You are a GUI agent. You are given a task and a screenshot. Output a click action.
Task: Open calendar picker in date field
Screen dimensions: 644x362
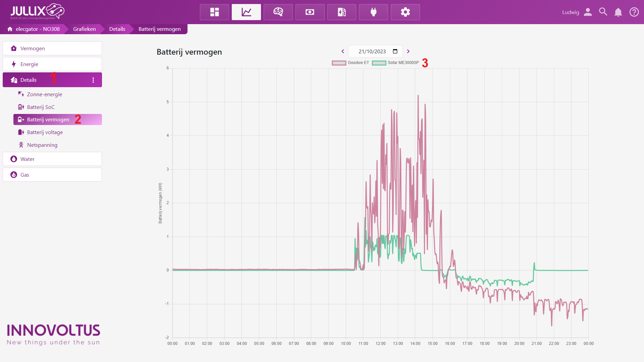[395, 51]
